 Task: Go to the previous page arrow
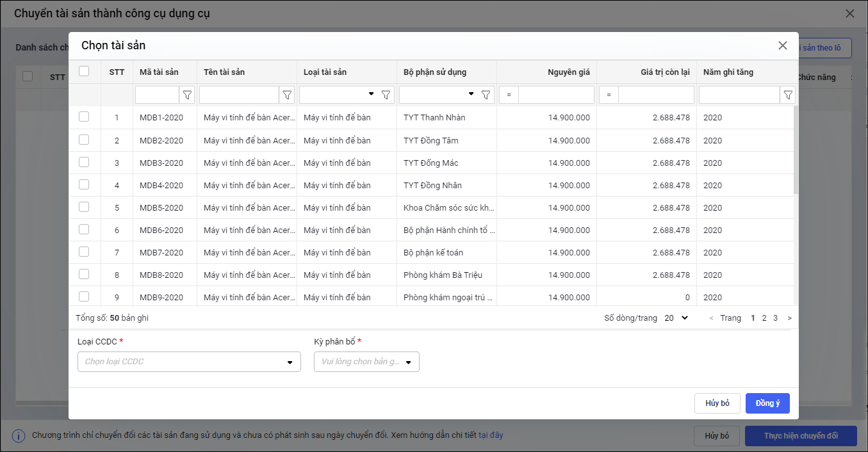[711, 318]
